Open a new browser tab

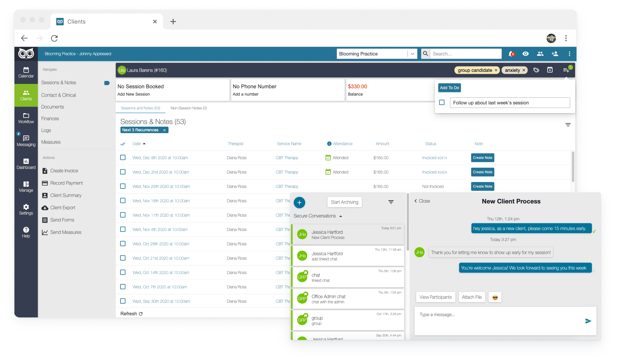(173, 22)
